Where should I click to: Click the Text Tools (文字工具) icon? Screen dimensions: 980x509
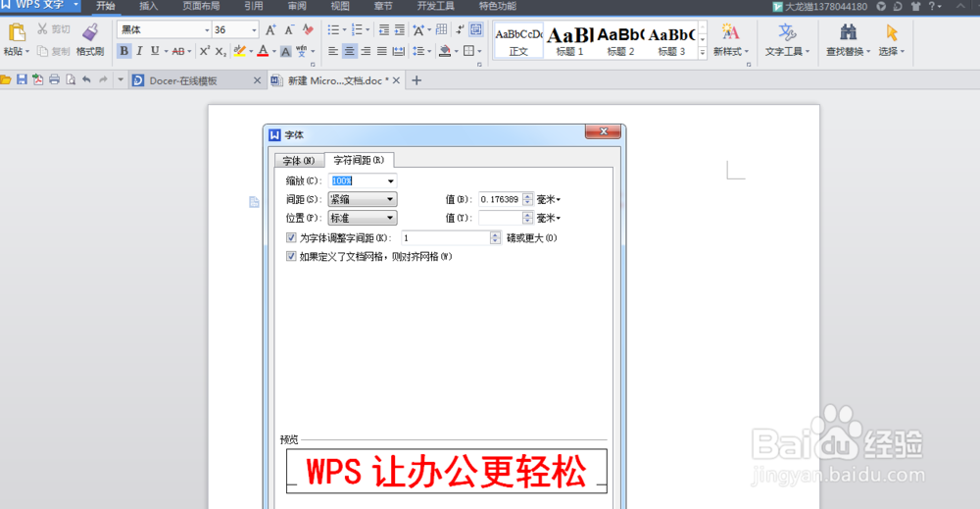[787, 32]
